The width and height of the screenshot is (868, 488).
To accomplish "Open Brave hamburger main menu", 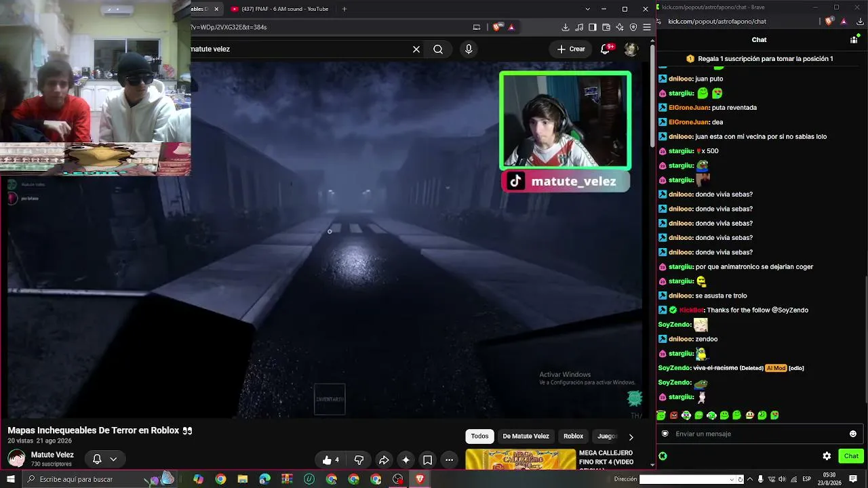I will [647, 27].
